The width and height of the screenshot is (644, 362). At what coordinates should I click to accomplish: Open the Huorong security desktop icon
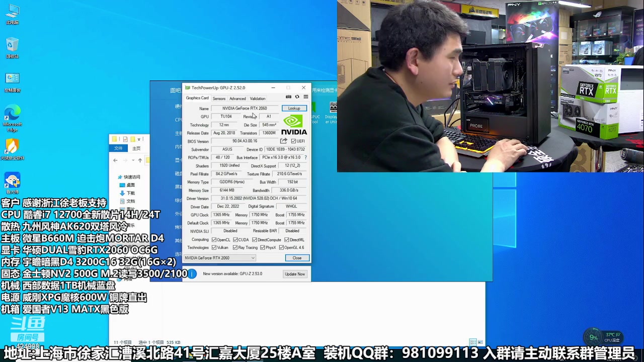[12, 150]
